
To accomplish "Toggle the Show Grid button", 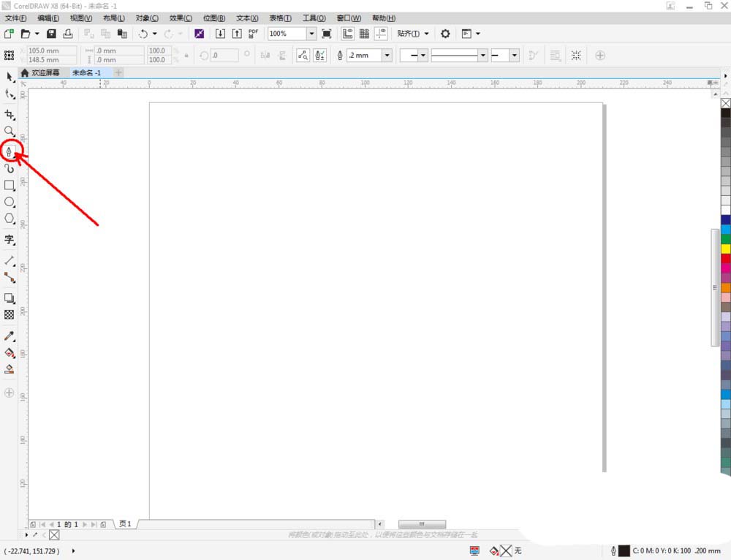I will (x=365, y=34).
